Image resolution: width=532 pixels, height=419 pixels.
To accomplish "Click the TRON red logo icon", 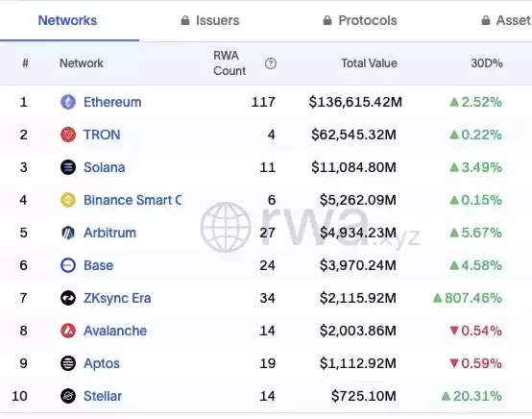I will (x=68, y=135).
